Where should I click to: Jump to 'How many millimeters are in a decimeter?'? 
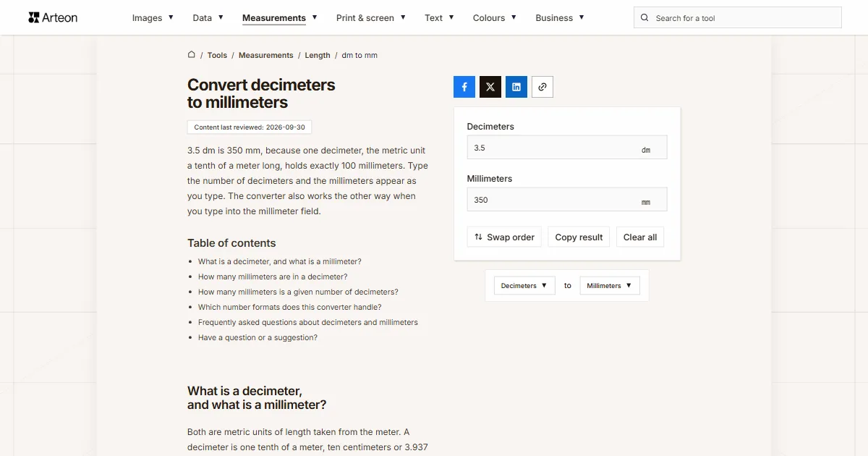(x=273, y=276)
